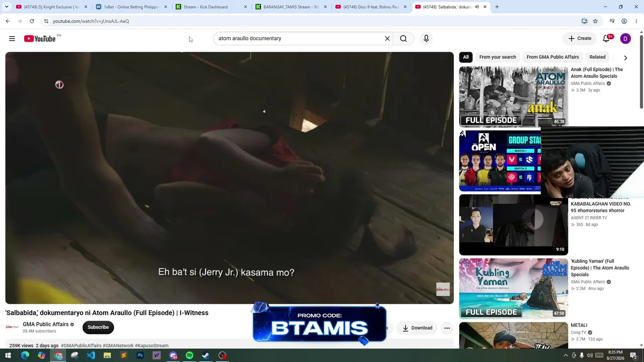Open Photoshop from the taskbar
The image size is (644, 362).
140,355
